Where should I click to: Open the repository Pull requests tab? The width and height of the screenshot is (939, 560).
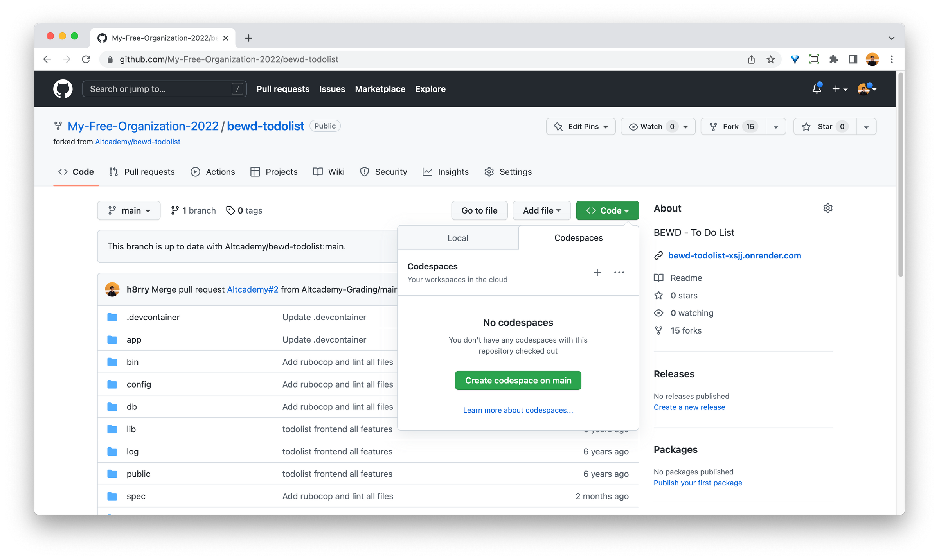[142, 172]
